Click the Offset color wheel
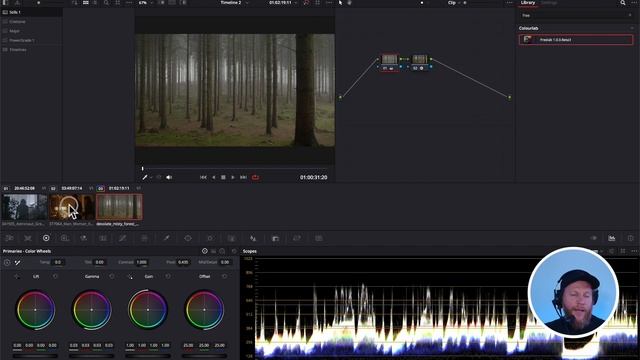640x360 pixels. pyautogui.click(x=204, y=310)
